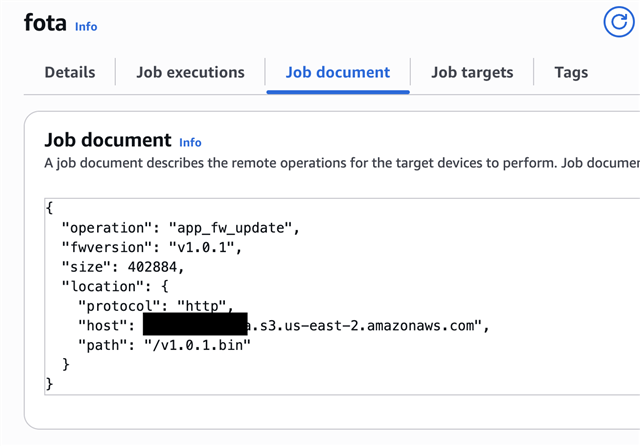Select the Job document tab

(338, 72)
